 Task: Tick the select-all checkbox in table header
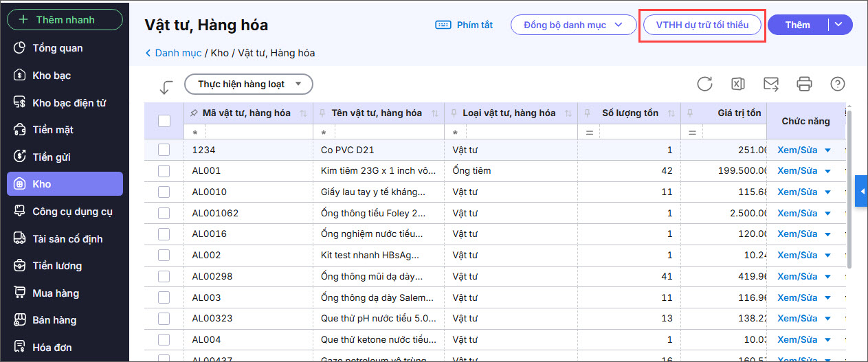[x=164, y=121]
